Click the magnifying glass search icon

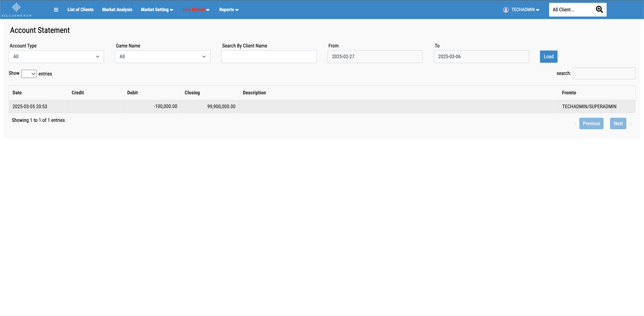(x=599, y=10)
